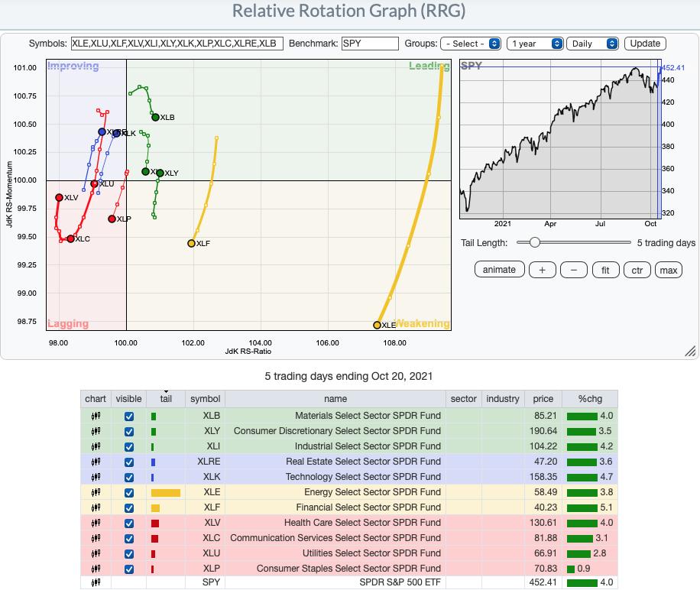Viewport: 700px width, 590px height.
Task: Open the chart icon in the XLRE row
Action: coord(96,462)
